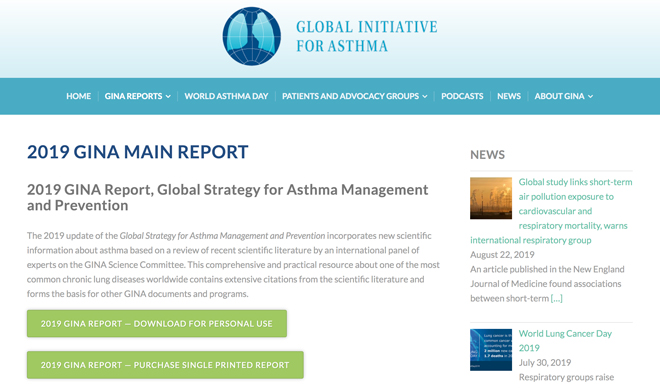This screenshot has width=660, height=388.
Task: Select the 2019 GINA Main Report heading
Action: [x=138, y=152]
